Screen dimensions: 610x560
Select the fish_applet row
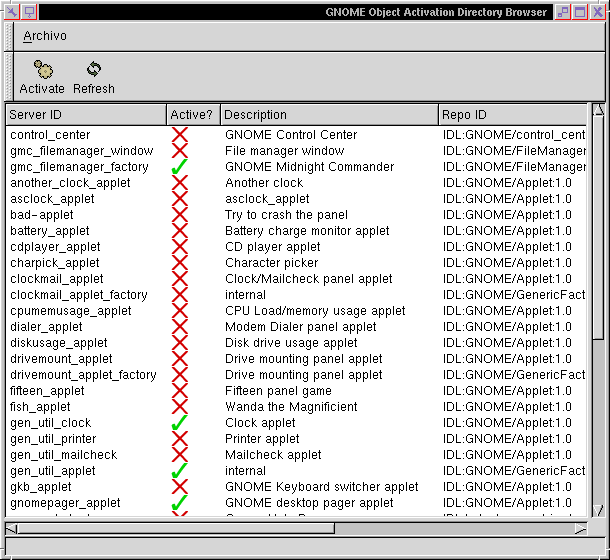(296, 407)
